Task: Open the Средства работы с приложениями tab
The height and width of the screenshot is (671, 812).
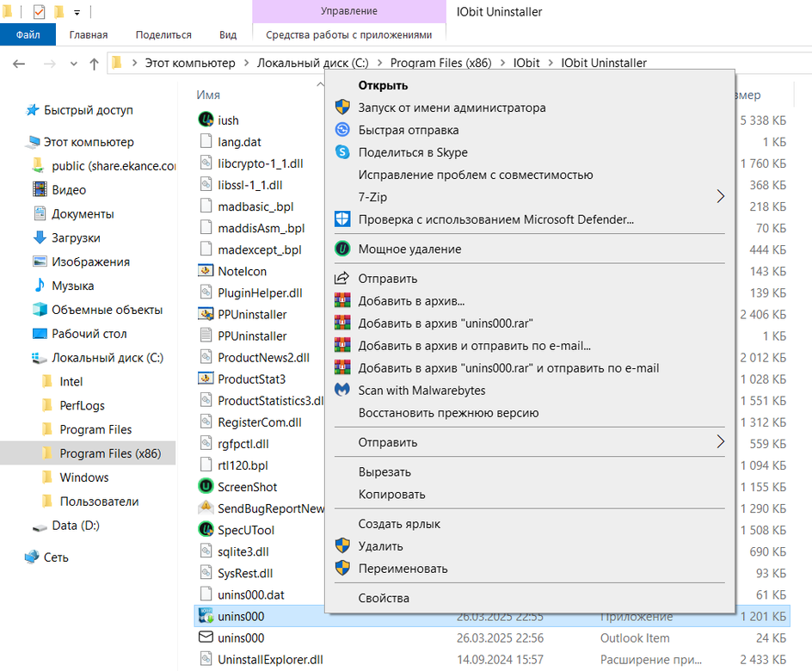Action: coord(349,34)
